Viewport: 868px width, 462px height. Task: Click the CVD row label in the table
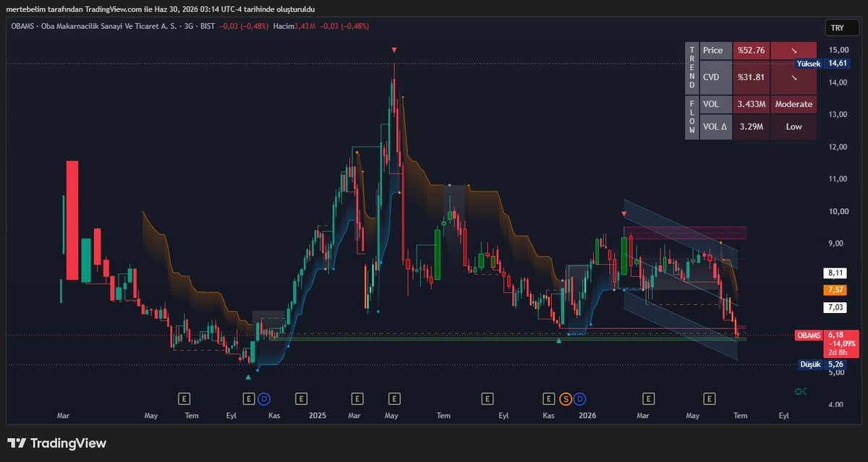tap(716, 76)
